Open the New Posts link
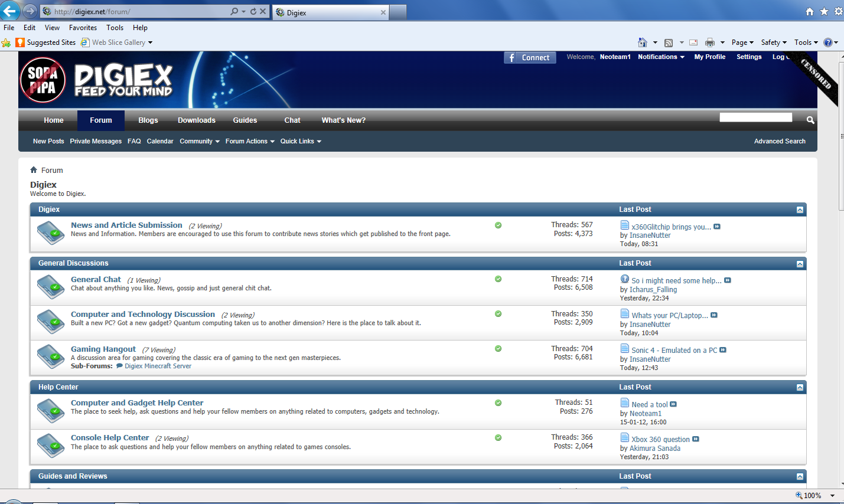The image size is (844, 504). [48, 141]
